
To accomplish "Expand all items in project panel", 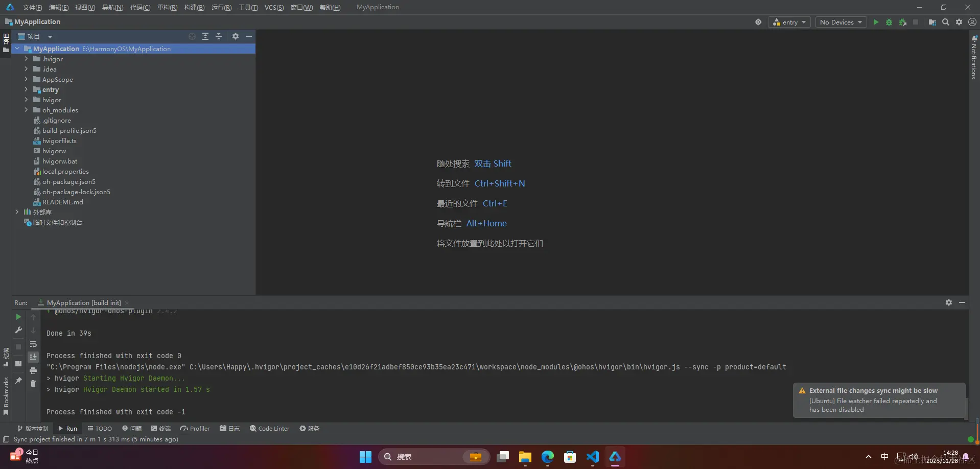I will click(205, 36).
